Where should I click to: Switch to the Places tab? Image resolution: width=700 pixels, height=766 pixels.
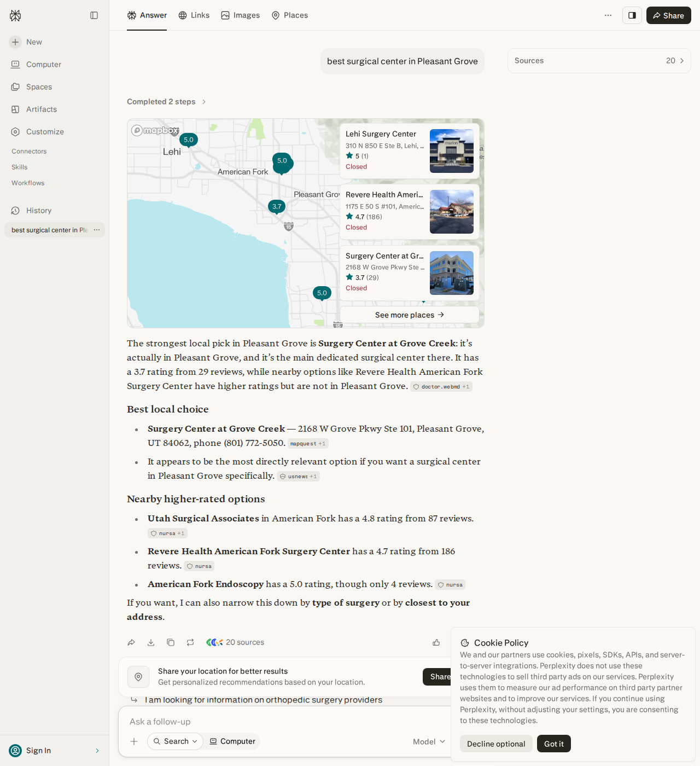(290, 15)
